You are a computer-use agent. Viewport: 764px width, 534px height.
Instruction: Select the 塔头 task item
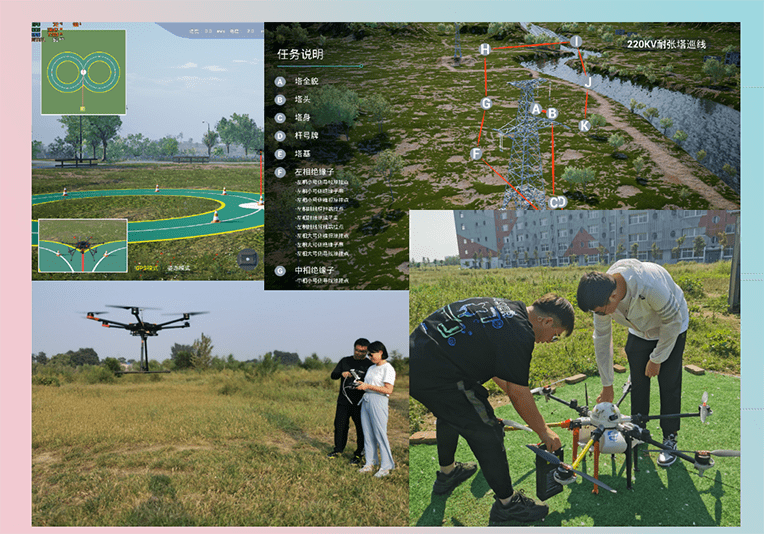pyautogui.click(x=303, y=99)
